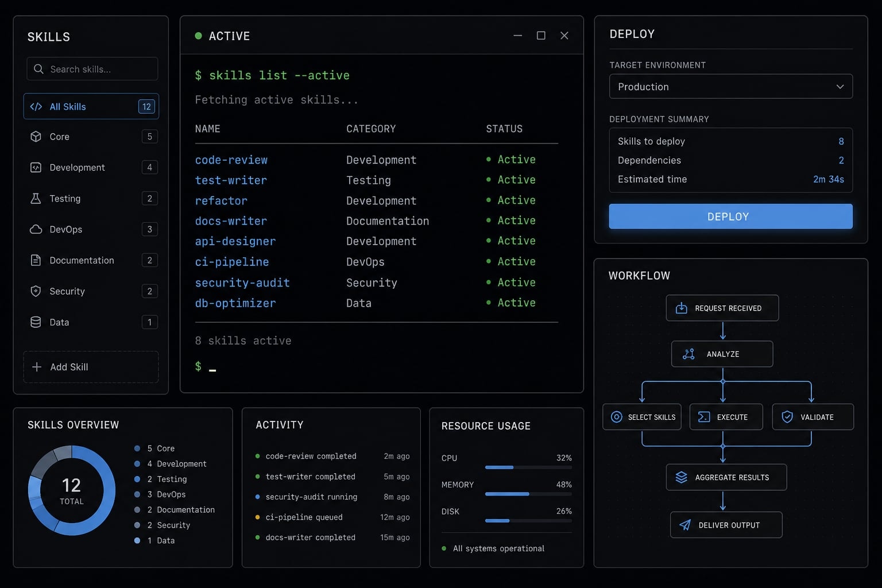Show the Documentation category
This screenshot has width=882, height=588.
(x=91, y=260)
